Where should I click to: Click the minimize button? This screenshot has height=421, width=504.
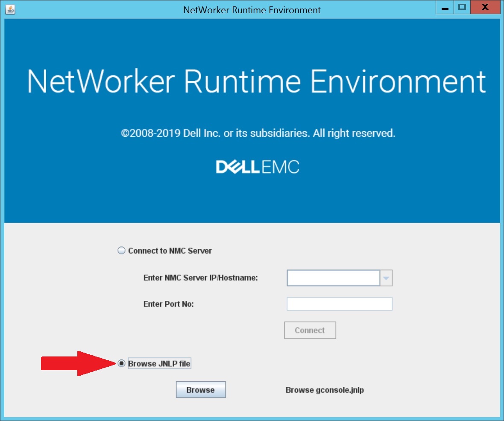click(445, 7)
